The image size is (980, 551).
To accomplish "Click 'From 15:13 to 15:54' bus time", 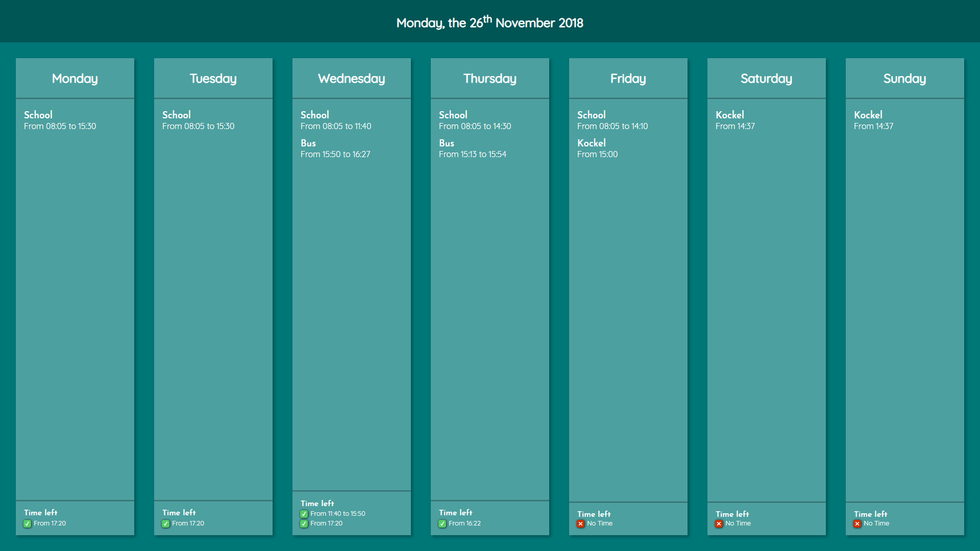I will coord(473,154).
